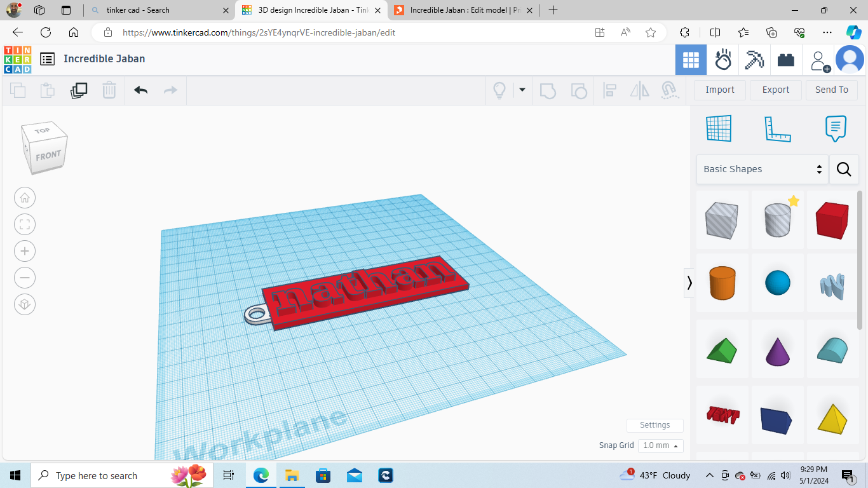Select the Ruler tool

pyautogui.click(x=777, y=129)
